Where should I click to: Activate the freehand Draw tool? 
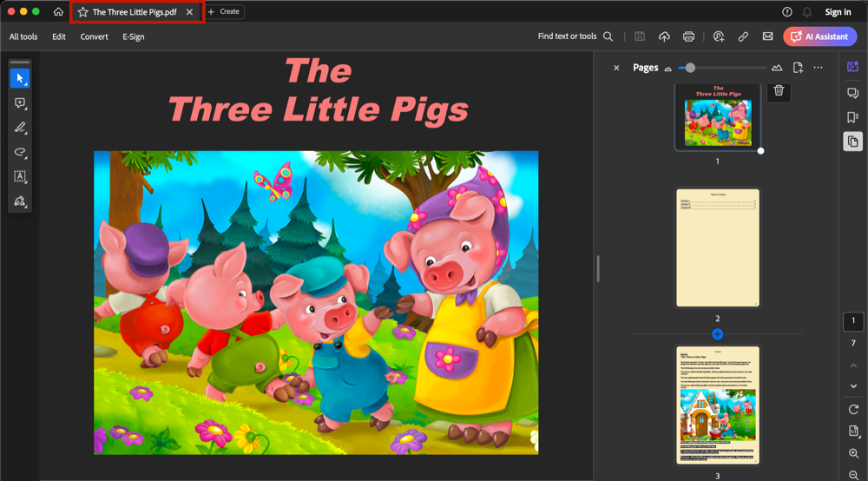(19, 152)
